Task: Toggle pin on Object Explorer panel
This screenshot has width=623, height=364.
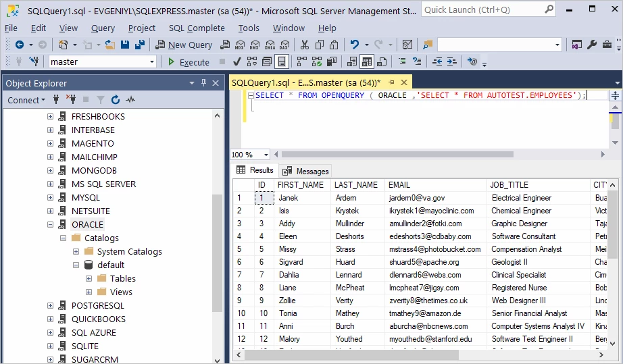Action: [x=203, y=82]
